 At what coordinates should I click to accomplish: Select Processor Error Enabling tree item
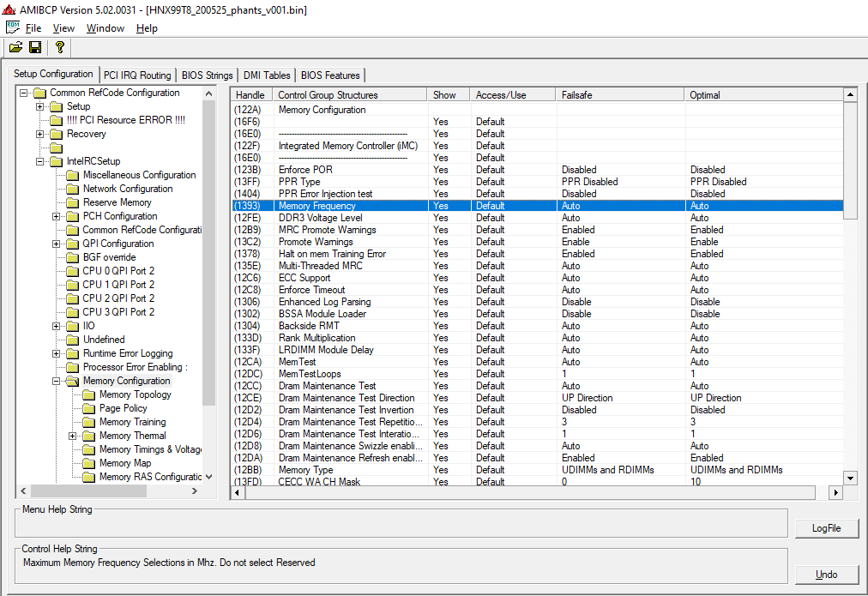(x=135, y=367)
